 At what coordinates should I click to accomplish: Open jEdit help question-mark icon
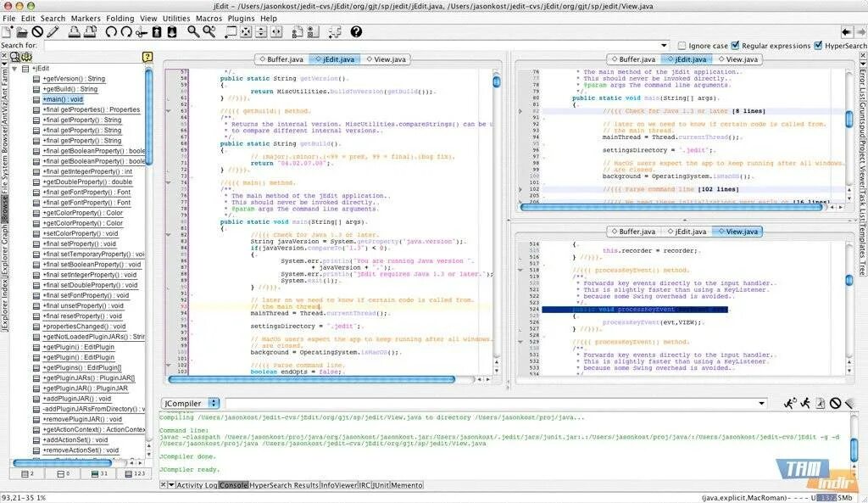tap(356, 31)
